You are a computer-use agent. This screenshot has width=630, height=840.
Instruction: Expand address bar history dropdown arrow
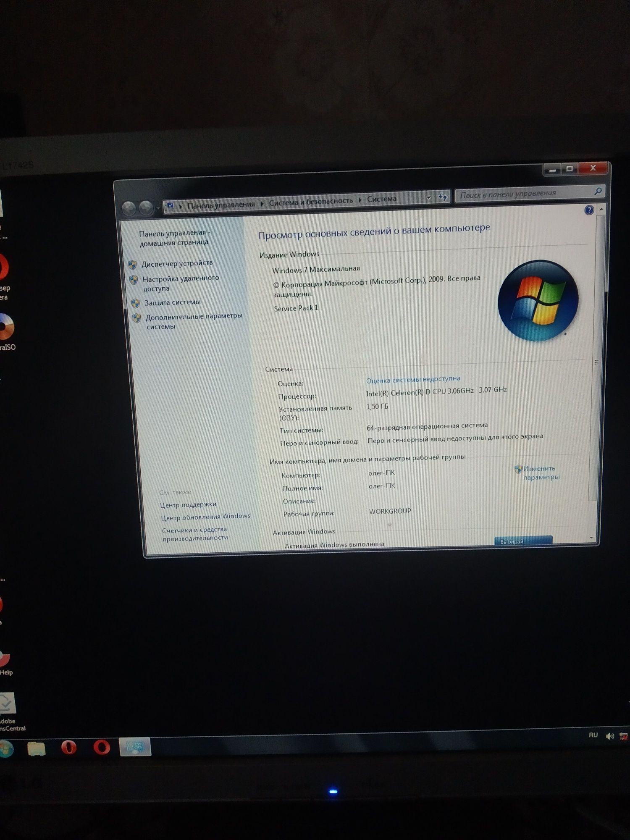coord(428,197)
